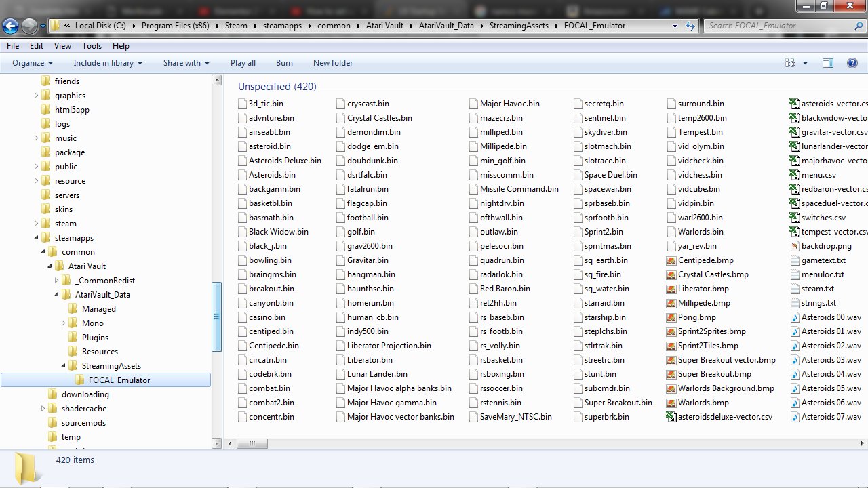Click the Play all button
Viewport: 868px width, 488px height.
pos(243,63)
